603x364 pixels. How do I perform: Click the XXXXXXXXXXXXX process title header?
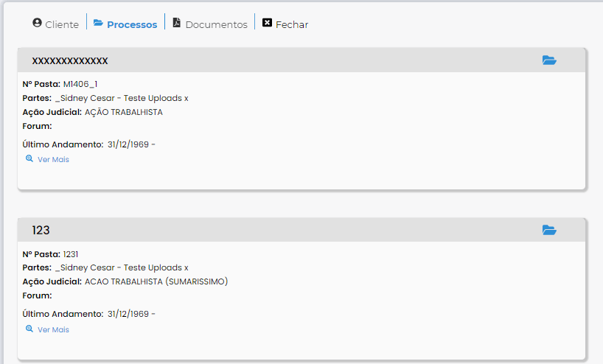pos(70,61)
